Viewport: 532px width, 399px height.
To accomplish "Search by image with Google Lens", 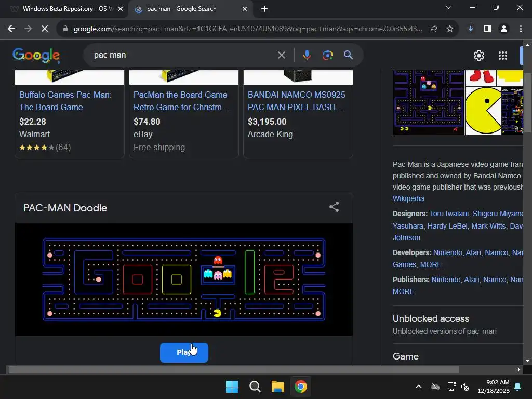I will 327,55.
